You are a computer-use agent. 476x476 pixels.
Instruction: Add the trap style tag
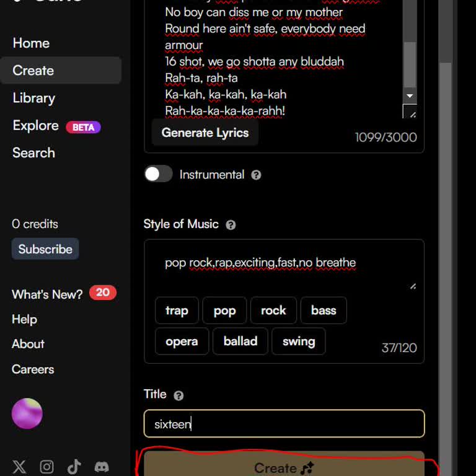coord(177,311)
